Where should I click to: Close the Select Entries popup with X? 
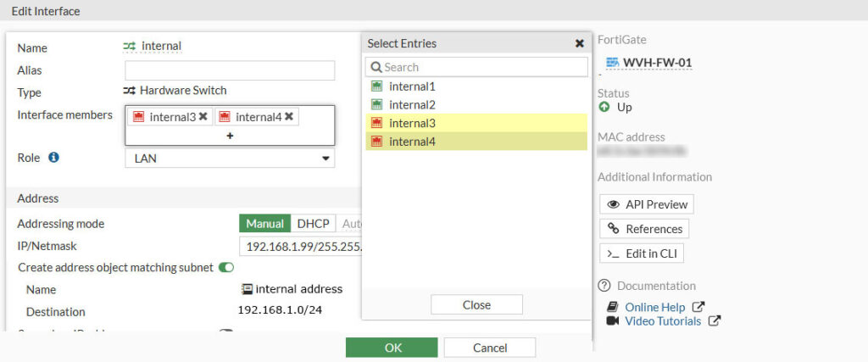(580, 43)
